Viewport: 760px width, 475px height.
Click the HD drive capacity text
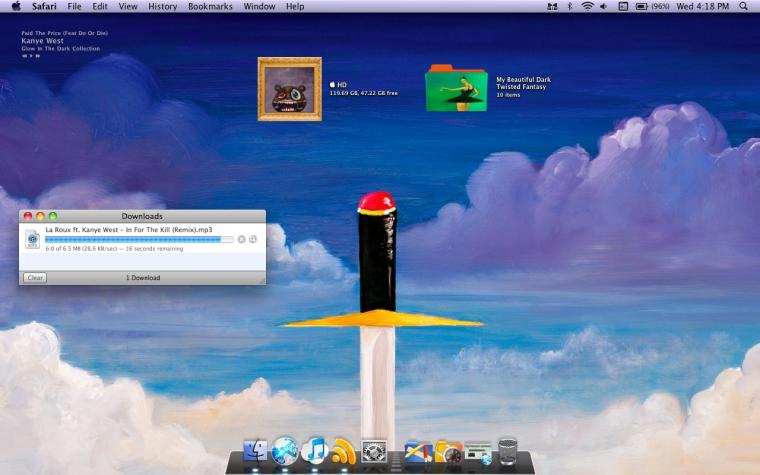[x=364, y=93]
